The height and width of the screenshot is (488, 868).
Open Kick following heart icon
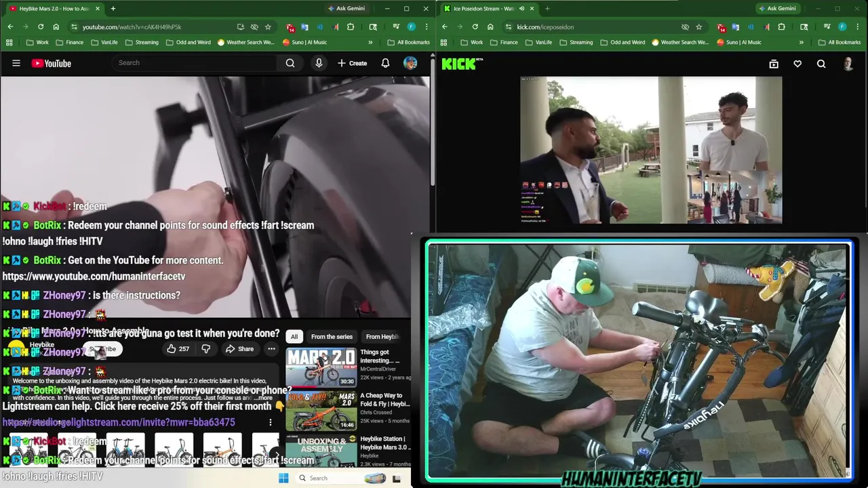797,64
